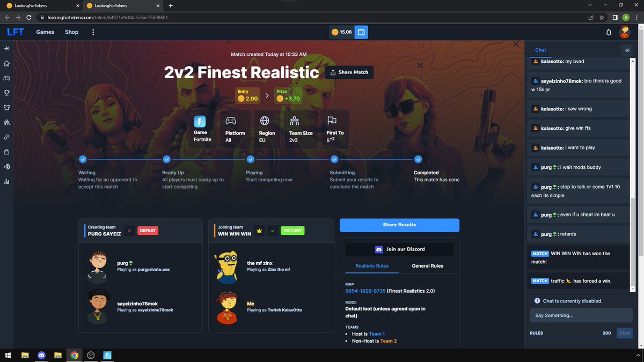Open the teams group icon in the sidebar

(x=7, y=122)
